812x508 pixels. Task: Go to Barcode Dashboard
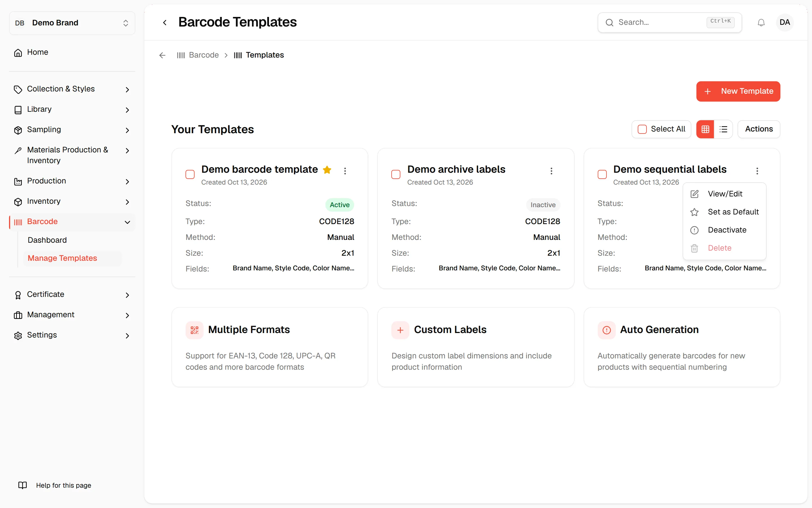pyautogui.click(x=72, y=240)
